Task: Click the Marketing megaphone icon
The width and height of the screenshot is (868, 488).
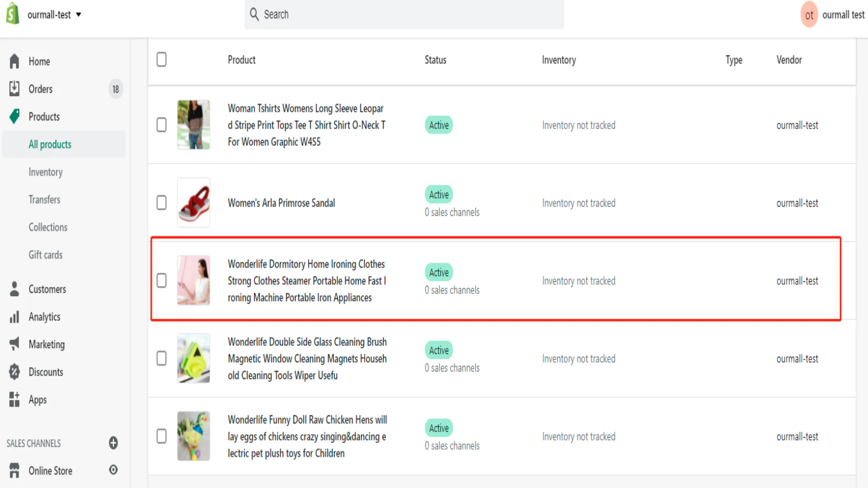Action: pos(15,344)
